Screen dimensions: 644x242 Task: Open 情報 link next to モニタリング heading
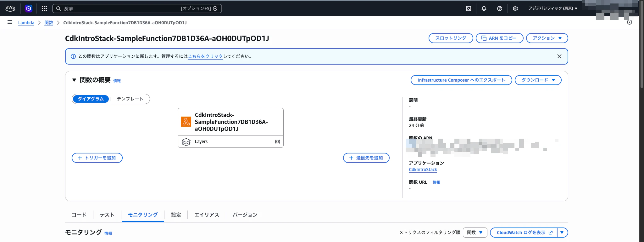[108, 233]
